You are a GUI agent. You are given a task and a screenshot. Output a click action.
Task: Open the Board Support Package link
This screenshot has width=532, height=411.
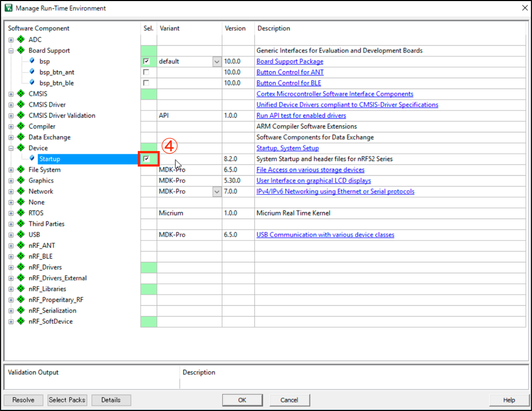point(290,61)
